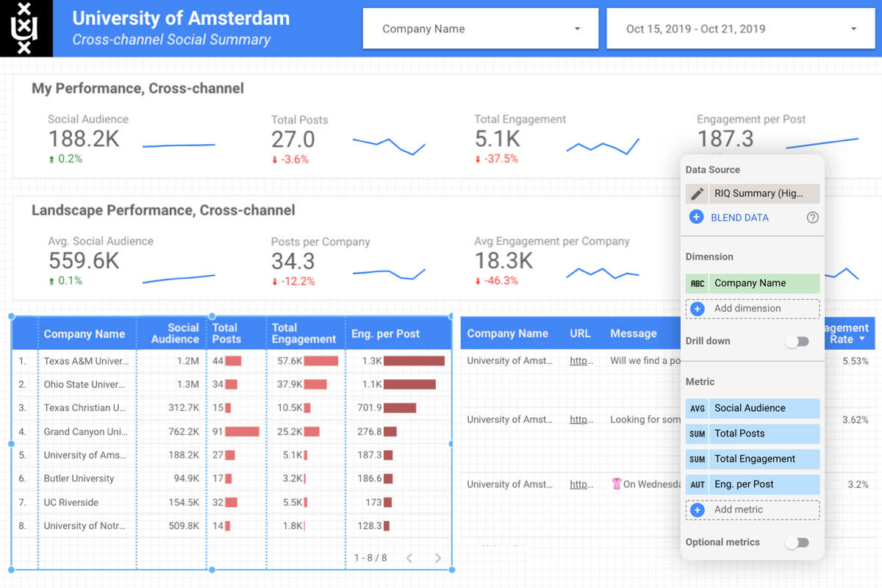Click the Add dimension button
This screenshot has width=882, height=588.
tap(753, 309)
